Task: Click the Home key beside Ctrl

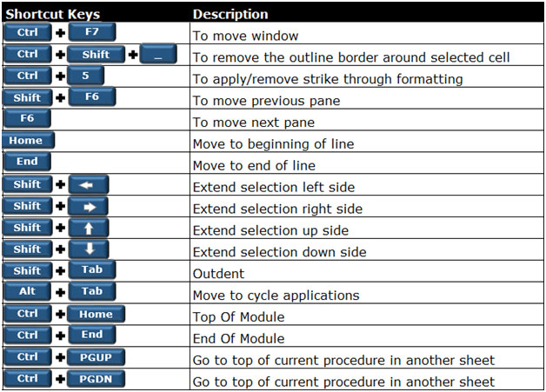Action: 96,314
